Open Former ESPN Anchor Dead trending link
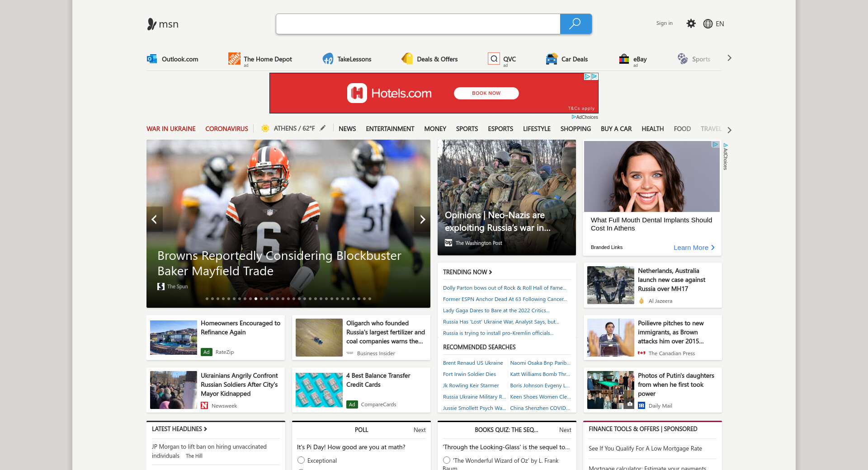Image resolution: width=868 pixels, height=470 pixels. pos(505,299)
